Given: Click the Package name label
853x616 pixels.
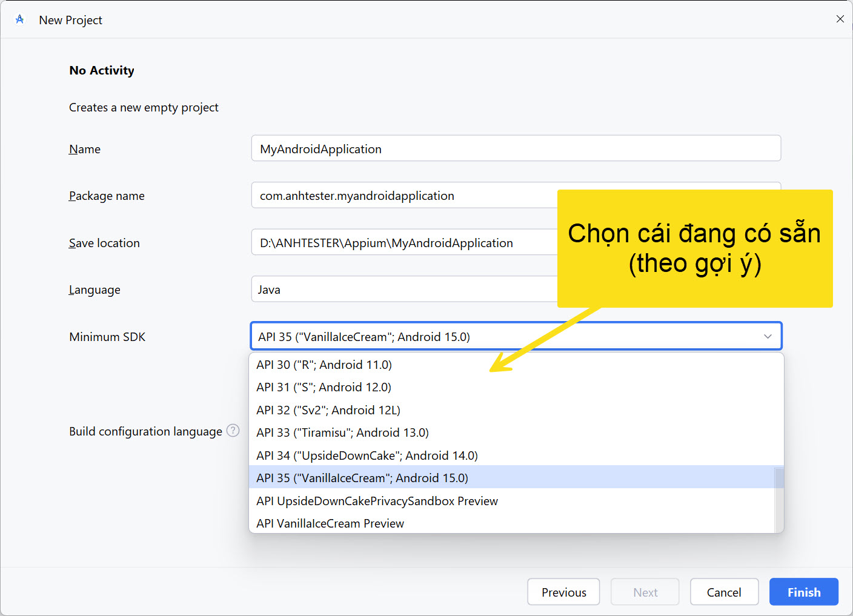Looking at the screenshot, I should pos(107,196).
